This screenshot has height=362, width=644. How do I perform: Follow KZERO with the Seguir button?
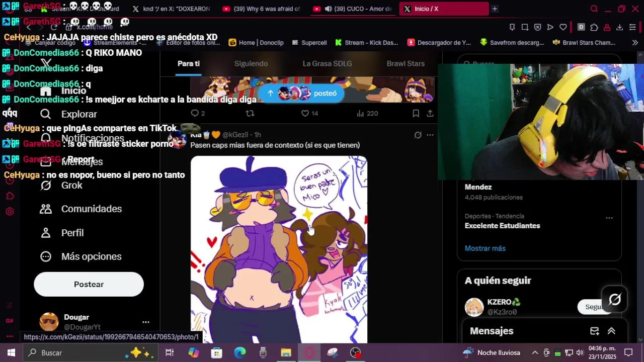click(594, 307)
